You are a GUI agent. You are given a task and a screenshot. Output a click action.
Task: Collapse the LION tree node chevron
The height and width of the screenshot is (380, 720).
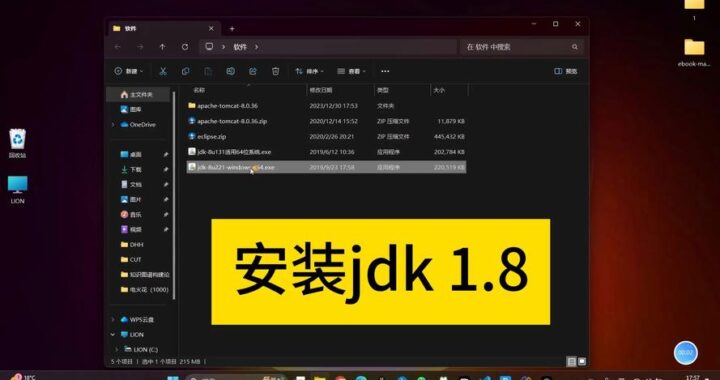pyautogui.click(x=113, y=335)
